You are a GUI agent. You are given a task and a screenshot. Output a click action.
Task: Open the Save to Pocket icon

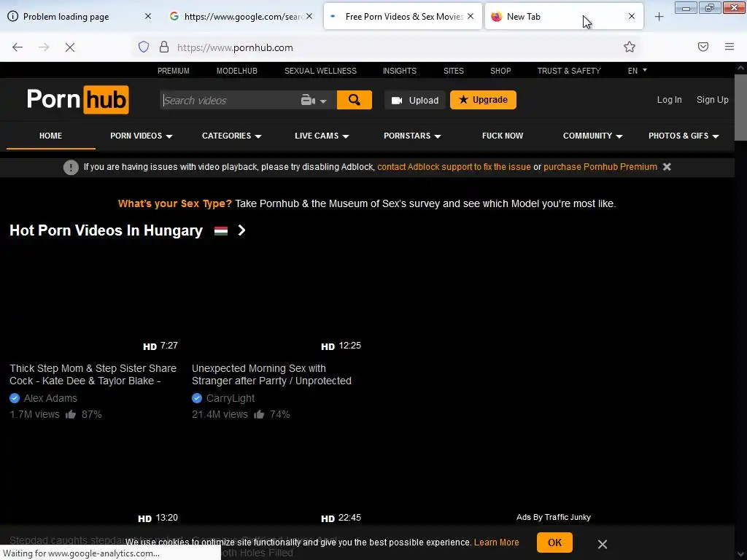(703, 47)
